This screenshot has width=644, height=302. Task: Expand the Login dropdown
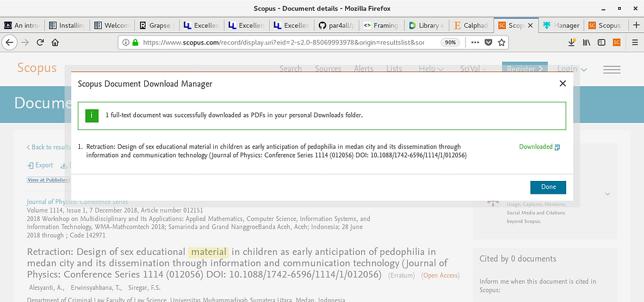tap(572, 69)
